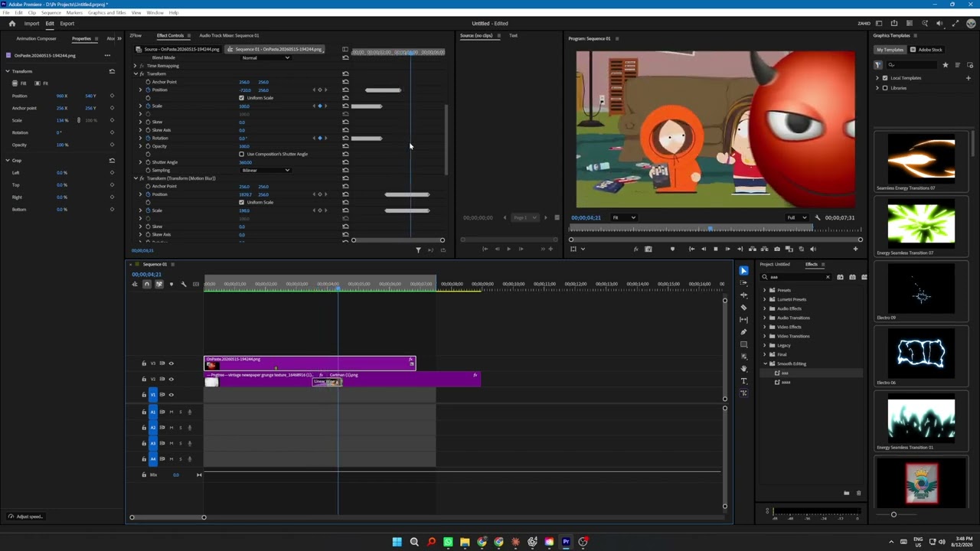The image size is (980, 551).
Task: Add marker in Program monitor
Action: (672, 249)
